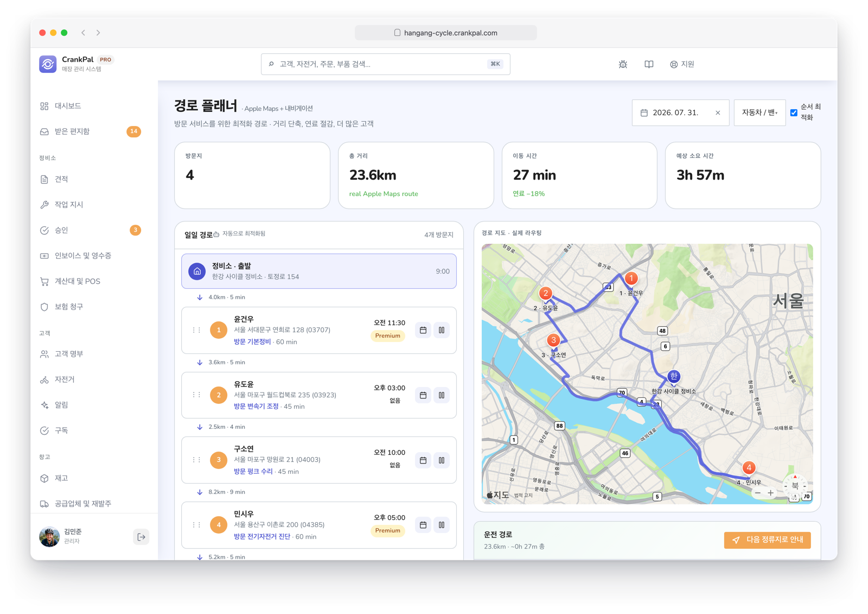Screen dimensions: 868x614
Task: Focus the customer, bike, order search field
Action: click(385, 64)
